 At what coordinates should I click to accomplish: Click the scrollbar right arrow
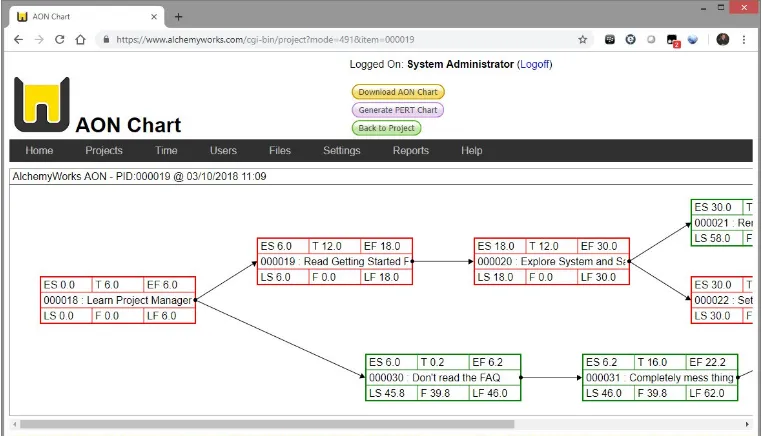(747, 424)
